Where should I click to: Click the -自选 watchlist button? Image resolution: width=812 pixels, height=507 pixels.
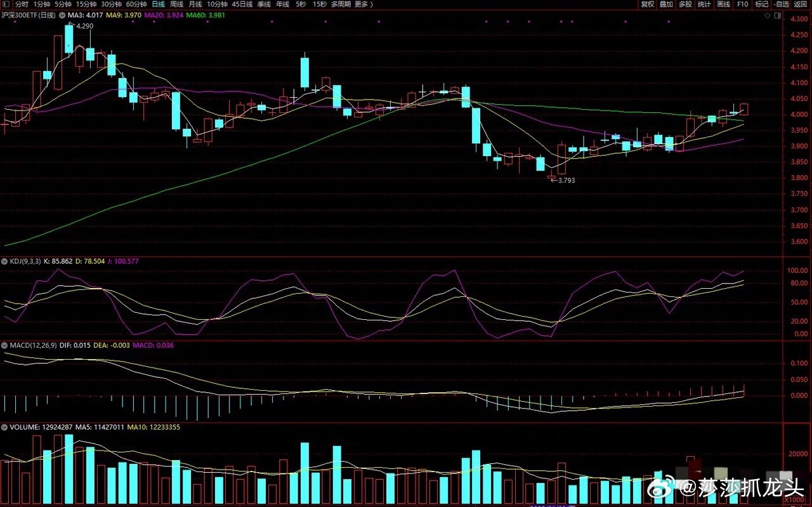(x=781, y=4)
